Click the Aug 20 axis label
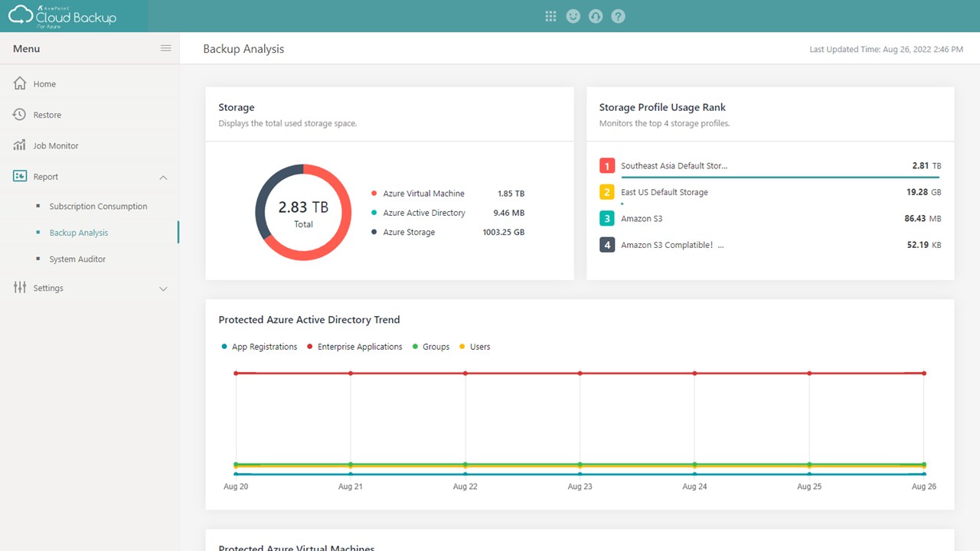This screenshot has height=551, width=980. tap(236, 487)
